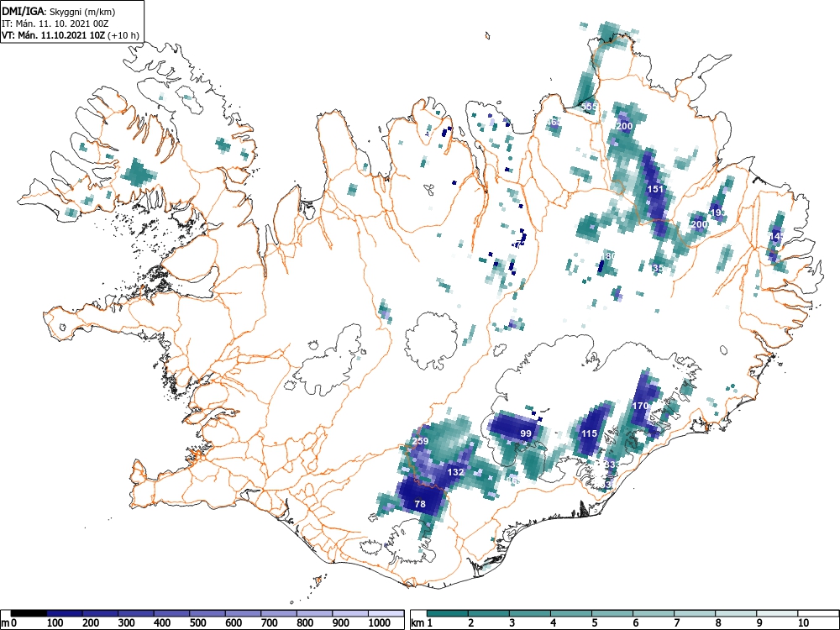This screenshot has width=840, height=630.
Task: Click the '100' meter legend label
Action: [x=55, y=623]
